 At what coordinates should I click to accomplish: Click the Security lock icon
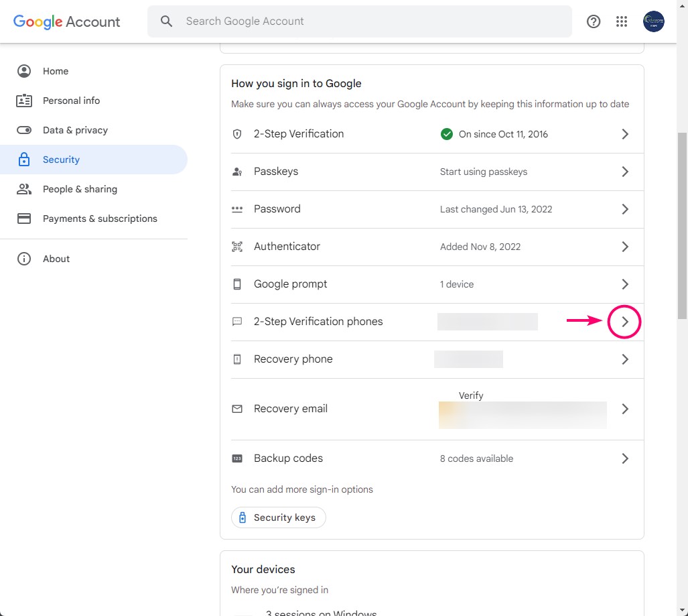(x=24, y=160)
